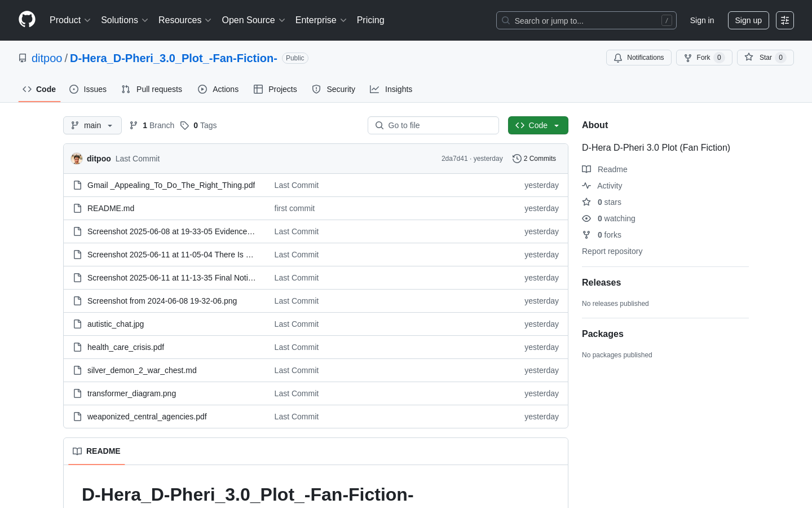Open Screenshot from 2024-06-08 19-32-06.png

162,301
